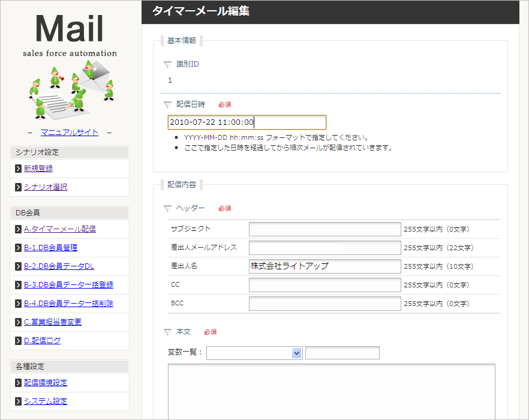This screenshot has width=529, height=420.
Task: Click the arrow icon beside A.タイマーメール配信
Action: [x=19, y=229]
